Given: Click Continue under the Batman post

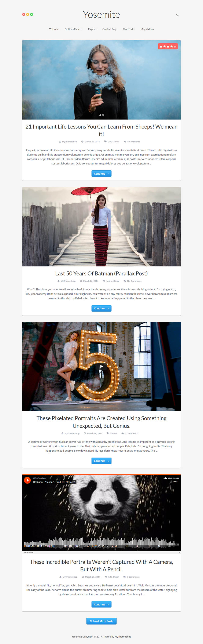Looking at the screenshot, I should pos(101,309).
